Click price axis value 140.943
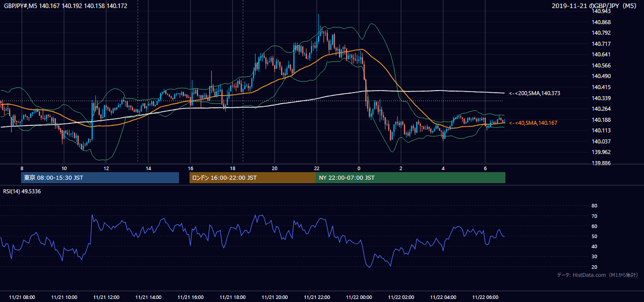Screen dimensions: 644x302 click(x=602, y=11)
